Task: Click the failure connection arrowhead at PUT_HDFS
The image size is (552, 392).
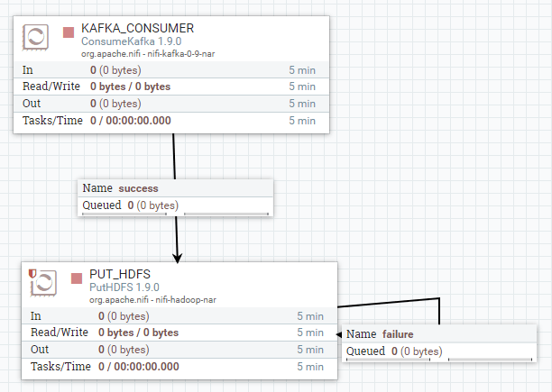Action: [x=339, y=333]
